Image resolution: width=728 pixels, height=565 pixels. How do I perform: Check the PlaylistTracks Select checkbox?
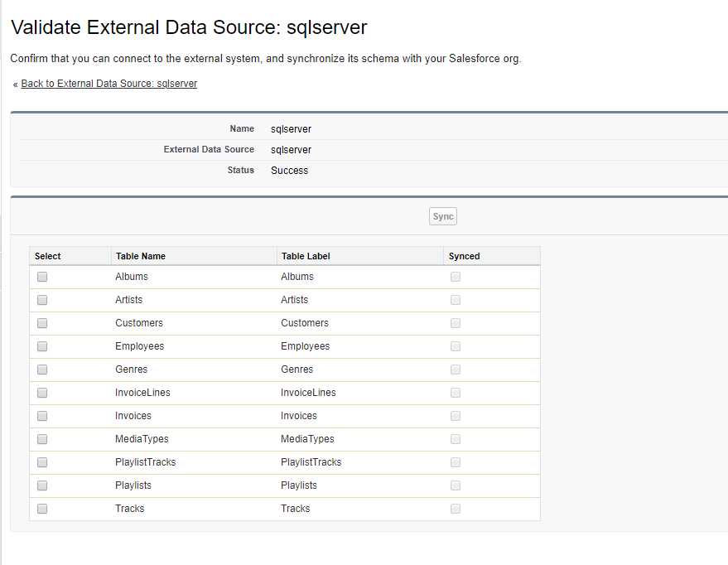pyautogui.click(x=42, y=462)
